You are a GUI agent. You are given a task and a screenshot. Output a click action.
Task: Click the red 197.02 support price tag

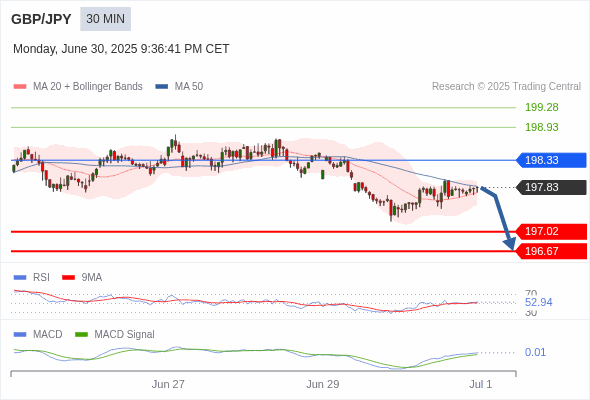point(551,231)
